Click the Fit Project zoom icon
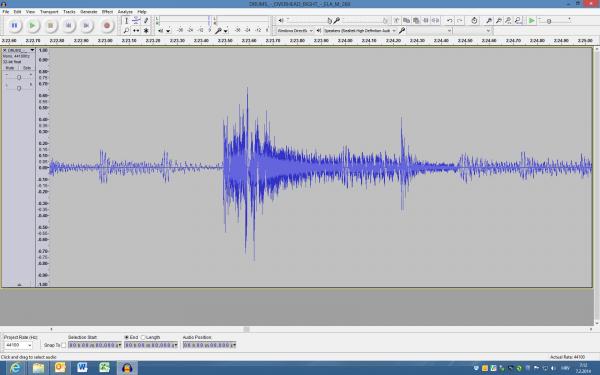The height and width of the screenshot is (375, 600). point(518,21)
